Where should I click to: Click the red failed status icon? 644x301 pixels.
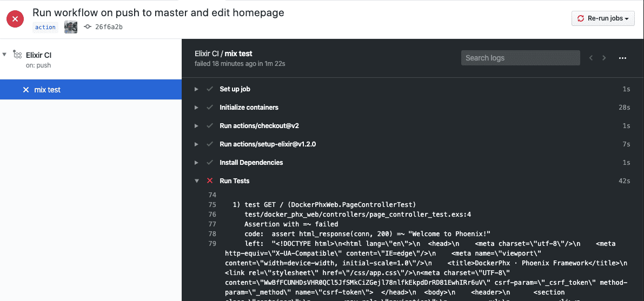[x=15, y=19]
